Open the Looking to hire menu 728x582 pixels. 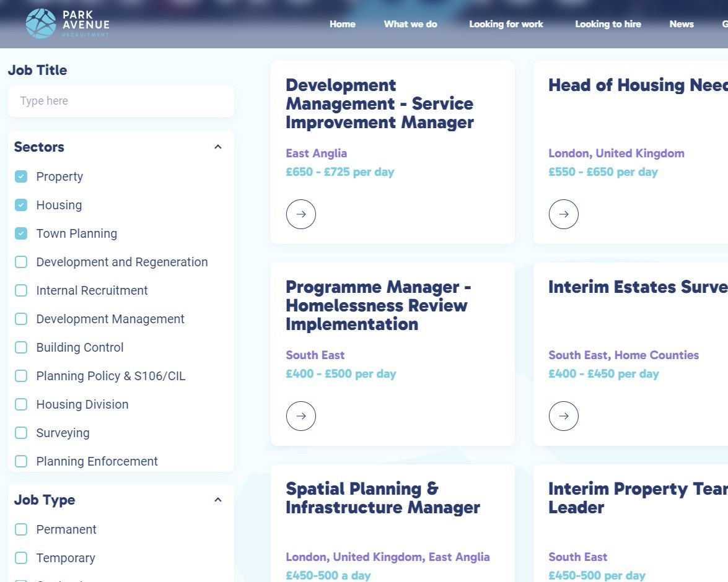pos(608,24)
